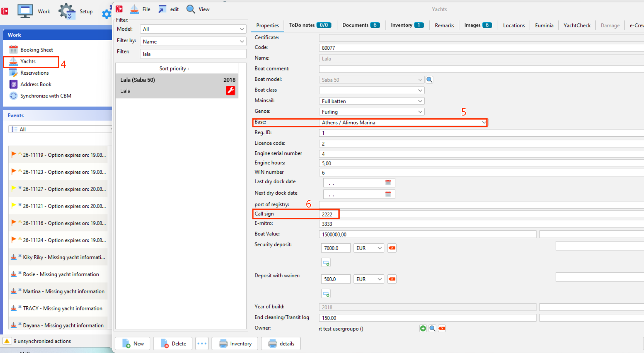The height and width of the screenshot is (353, 644).
Task: Open Booking Sheet from Work panel
Action: pos(36,50)
